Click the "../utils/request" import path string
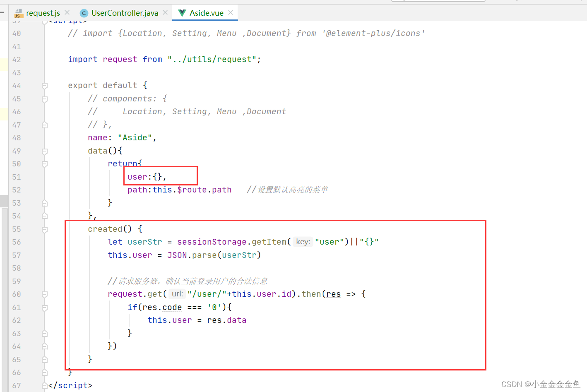This screenshot has width=587, height=392. 212,60
